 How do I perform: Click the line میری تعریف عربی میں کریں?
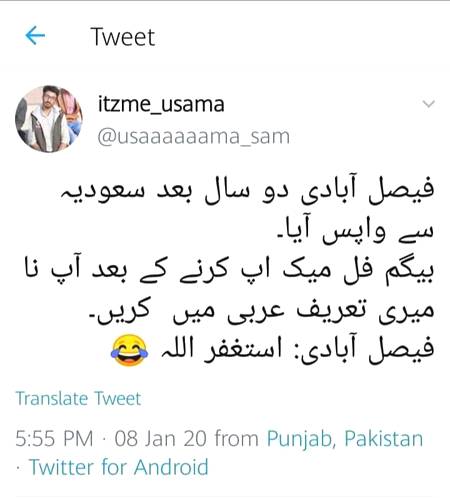tap(262, 311)
